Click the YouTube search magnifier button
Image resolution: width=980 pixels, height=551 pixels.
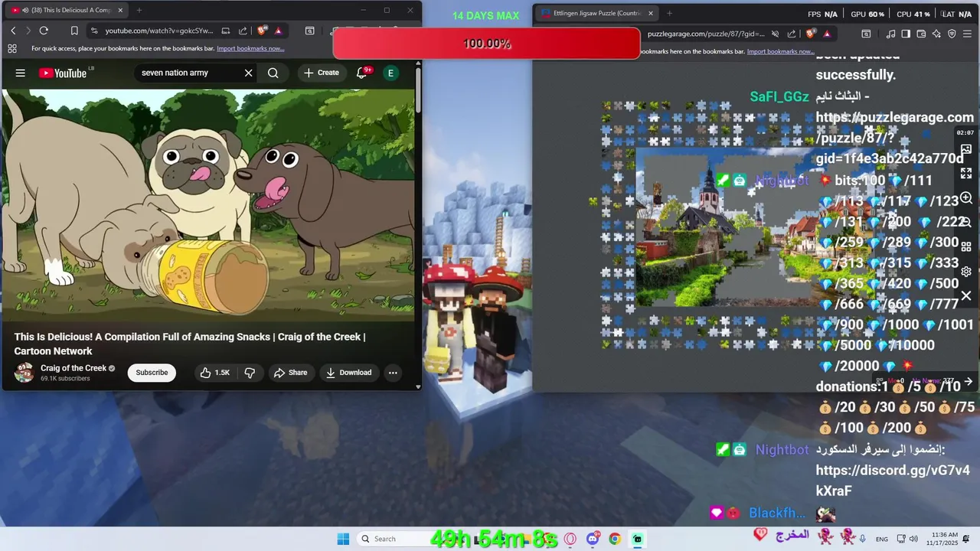click(x=273, y=73)
